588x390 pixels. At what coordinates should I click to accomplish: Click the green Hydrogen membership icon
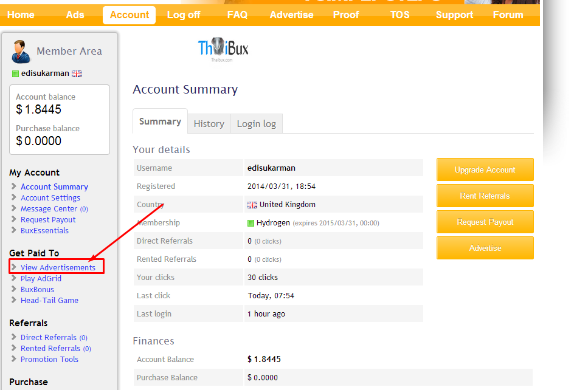pos(251,224)
